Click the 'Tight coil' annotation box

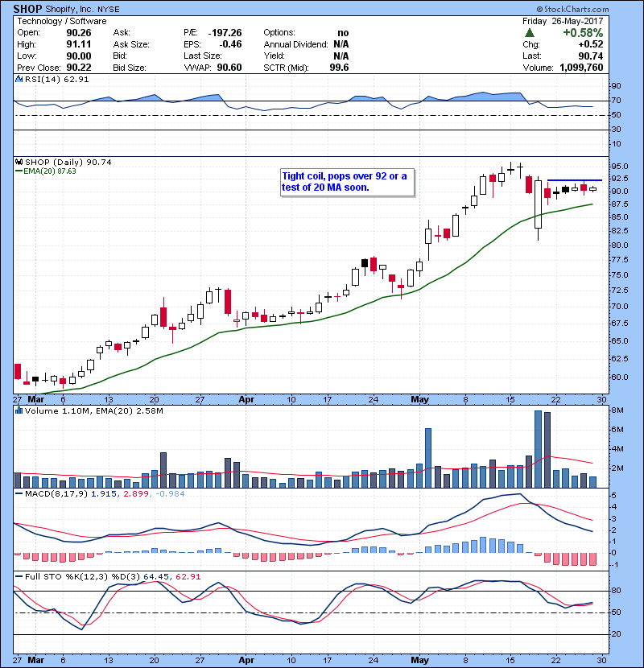click(x=348, y=183)
